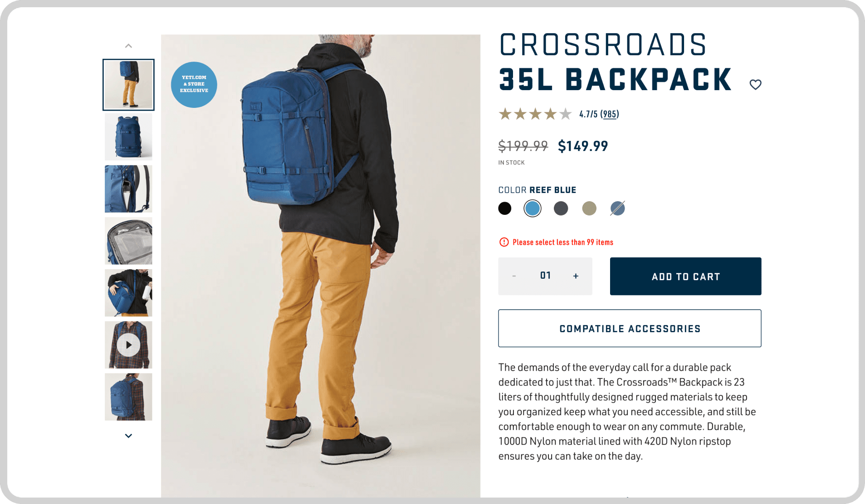This screenshot has height=504, width=865.
Task: Select the crossed-out unavailable blue swatch
Action: (617, 208)
